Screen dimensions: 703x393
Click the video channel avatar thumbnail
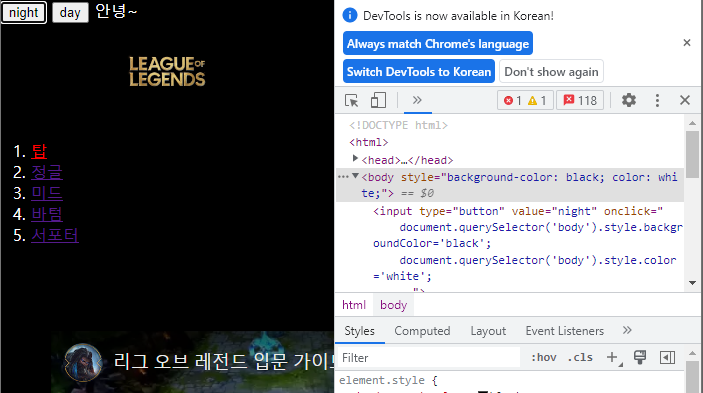(83, 362)
